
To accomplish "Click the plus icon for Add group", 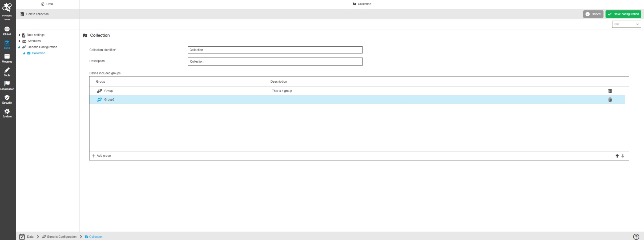I will click(94, 156).
